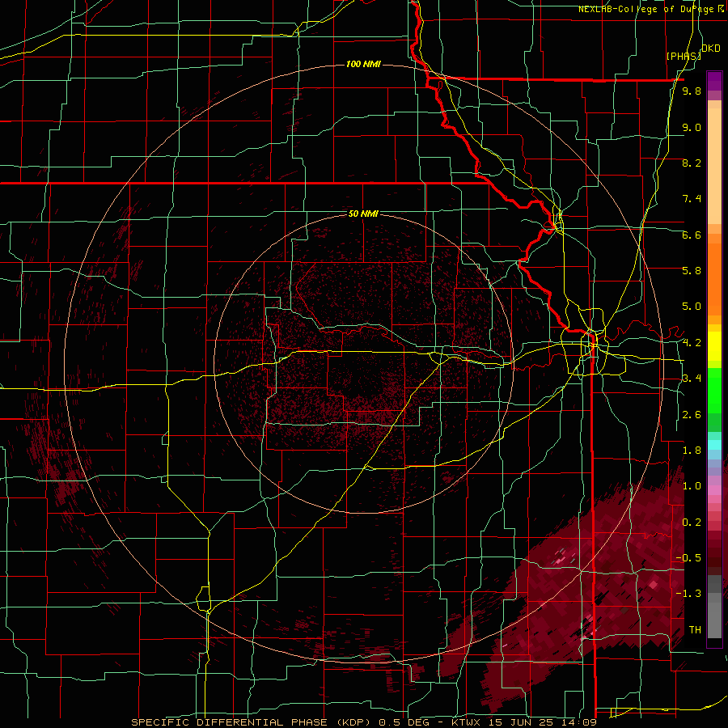Click the "6.6" value on the color scale
This screenshot has width=728, height=728.
(692, 235)
